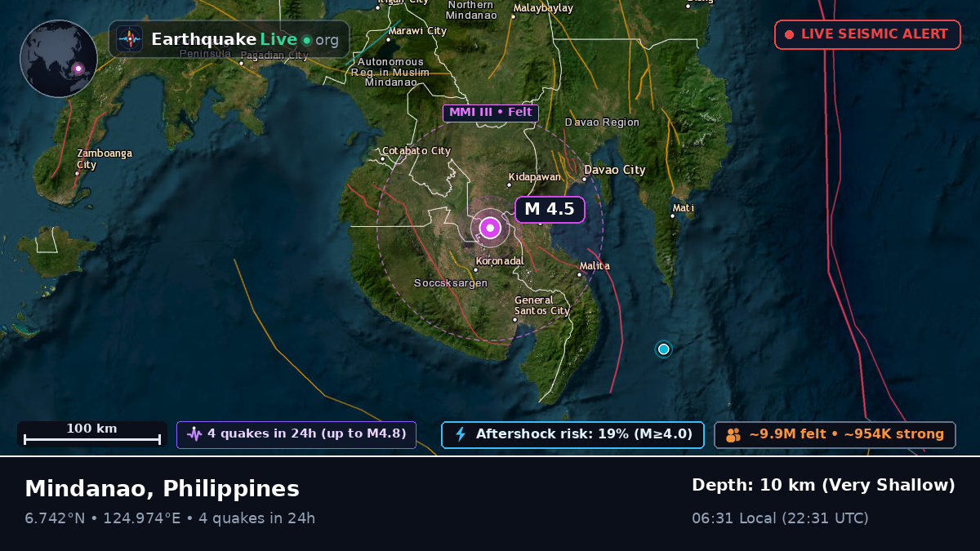Click the people felt-population icon
This screenshot has width=980, height=551.
coord(733,434)
